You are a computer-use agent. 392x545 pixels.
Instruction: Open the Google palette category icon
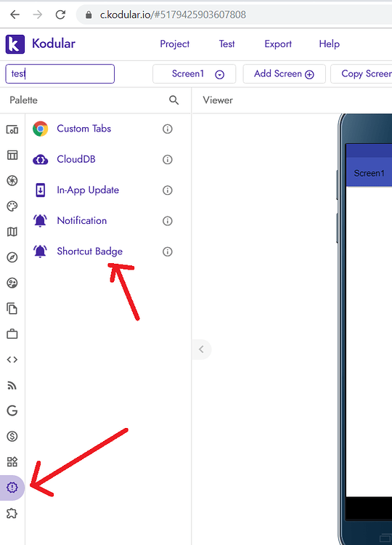coord(12,411)
